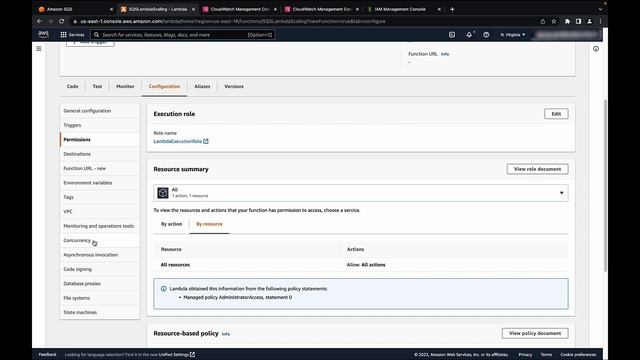Screen dimensions: 640x360
Task: Bookmark the page with the star icon
Action: pyautogui.click(x=554, y=21)
